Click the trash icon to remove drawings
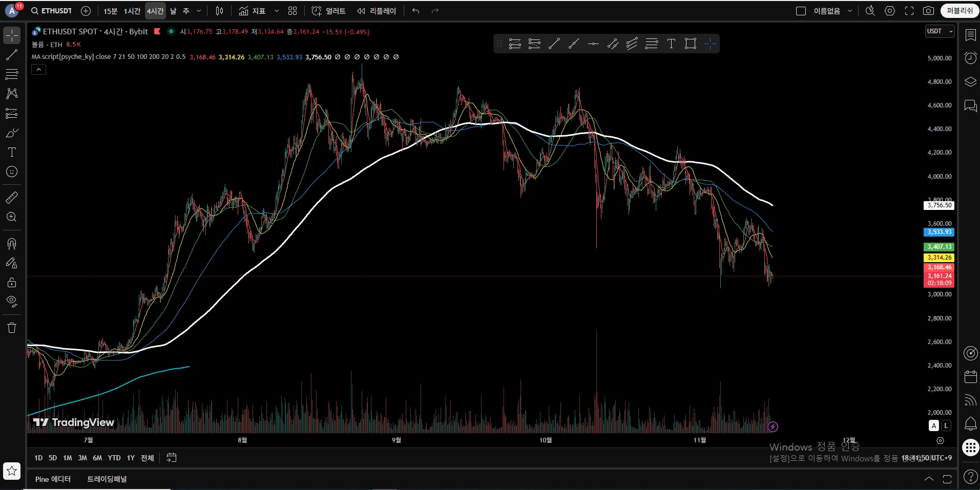This screenshot has width=980, height=490. coord(12,328)
